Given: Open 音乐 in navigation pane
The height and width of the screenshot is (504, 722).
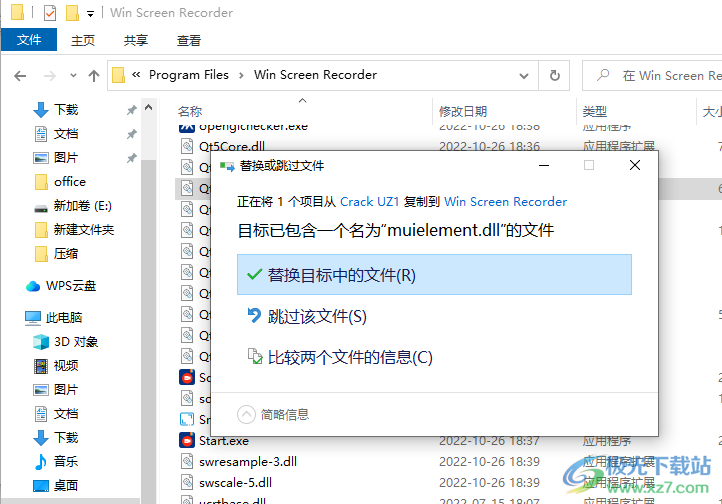Looking at the screenshot, I should tap(66, 461).
